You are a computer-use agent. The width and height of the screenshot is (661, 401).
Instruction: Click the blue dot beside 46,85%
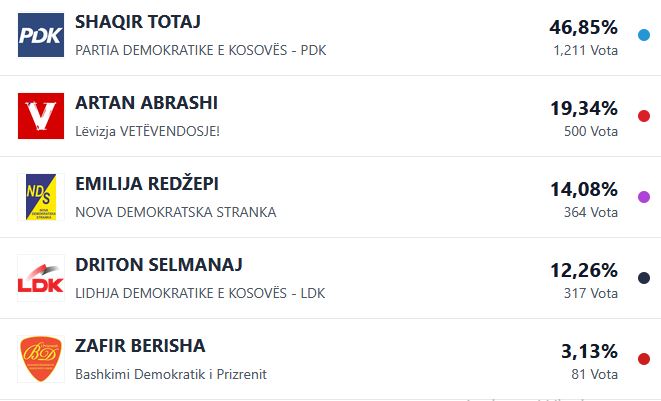643,34
